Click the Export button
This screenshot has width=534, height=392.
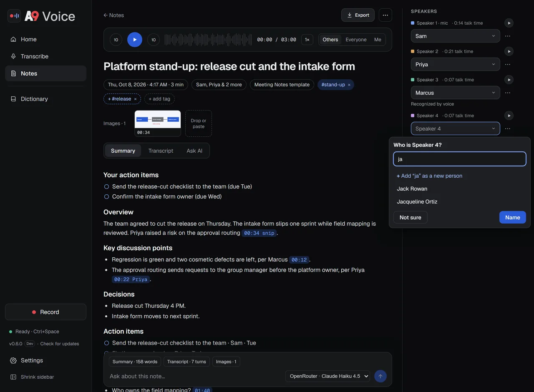358,15
